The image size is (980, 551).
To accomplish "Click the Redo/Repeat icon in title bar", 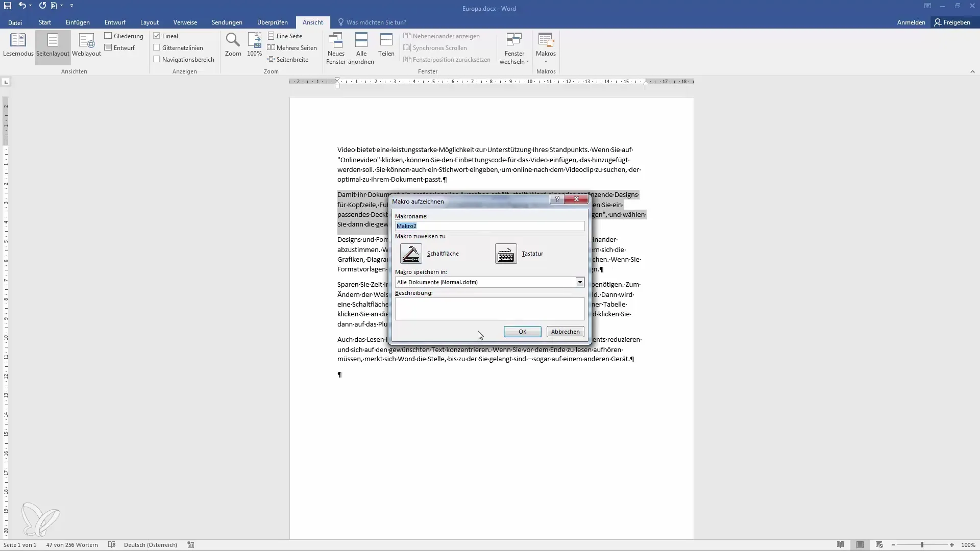I will pyautogui.click(x=42, y=6).
